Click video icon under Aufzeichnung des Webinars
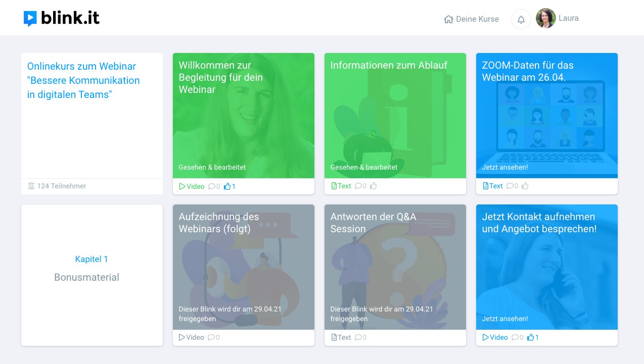 182,338
